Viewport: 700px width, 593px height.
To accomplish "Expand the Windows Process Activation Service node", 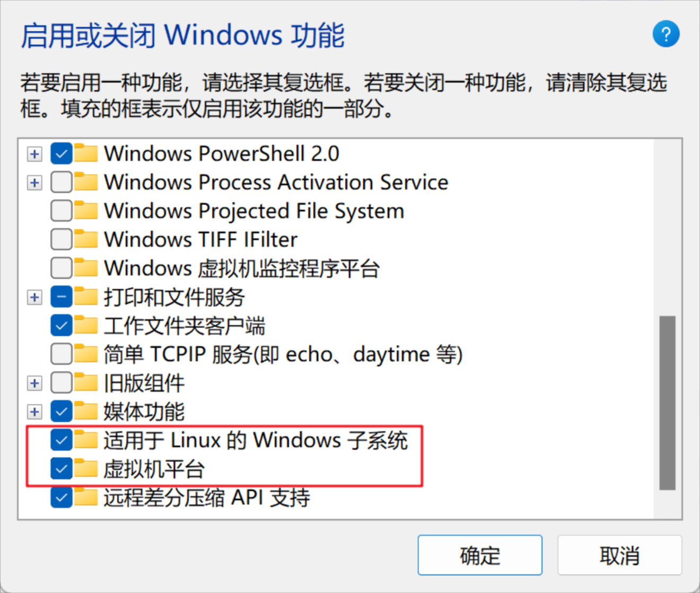I will 34,182.
